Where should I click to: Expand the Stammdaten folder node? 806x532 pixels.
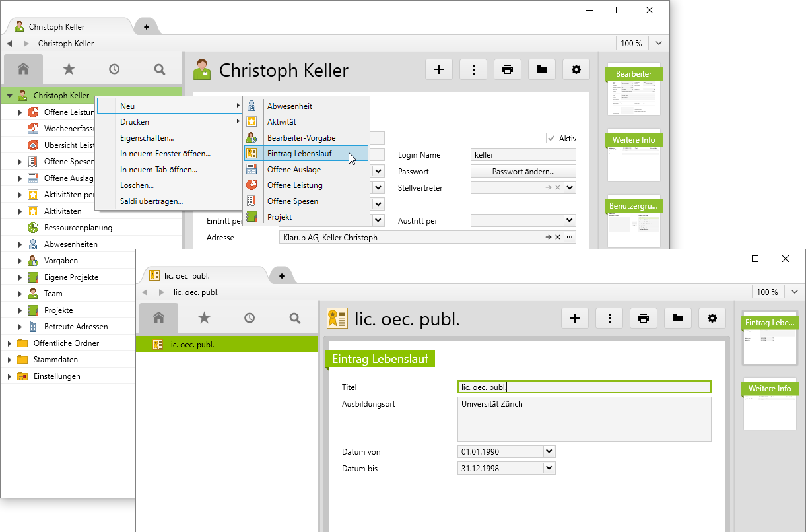click(x=9, y=360)
